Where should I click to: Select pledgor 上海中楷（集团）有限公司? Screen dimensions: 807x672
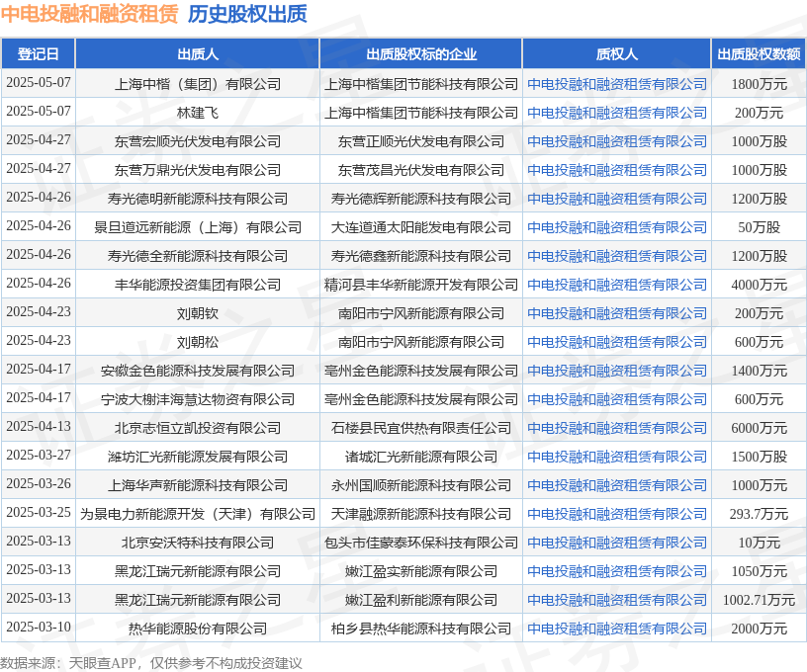(198, 84)
